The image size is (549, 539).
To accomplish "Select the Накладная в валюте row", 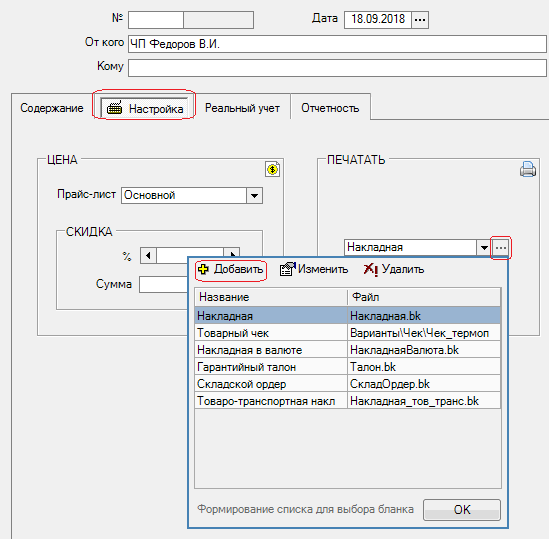I will (x=348, y=350).
